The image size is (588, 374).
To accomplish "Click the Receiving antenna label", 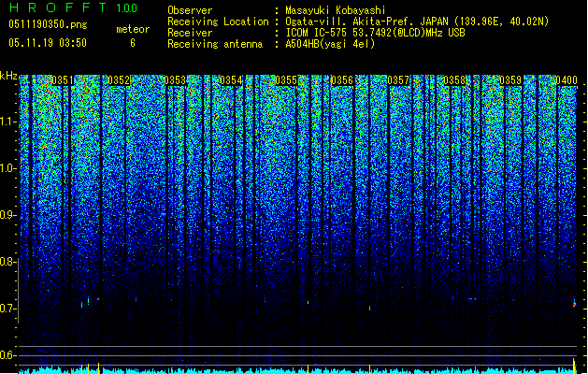I will click(215, 44).
